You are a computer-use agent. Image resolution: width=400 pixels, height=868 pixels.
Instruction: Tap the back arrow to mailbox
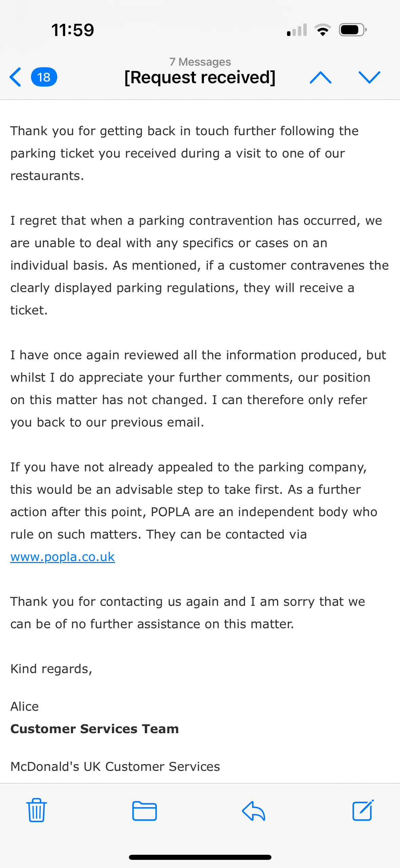tap(16, 77)
